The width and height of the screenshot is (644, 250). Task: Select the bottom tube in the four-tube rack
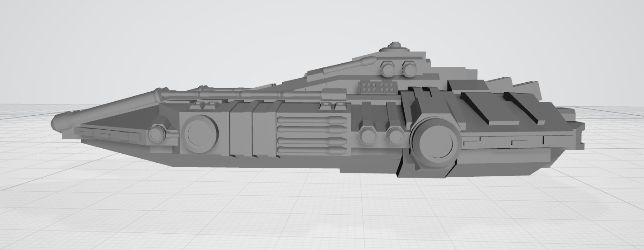coord(312,150)
